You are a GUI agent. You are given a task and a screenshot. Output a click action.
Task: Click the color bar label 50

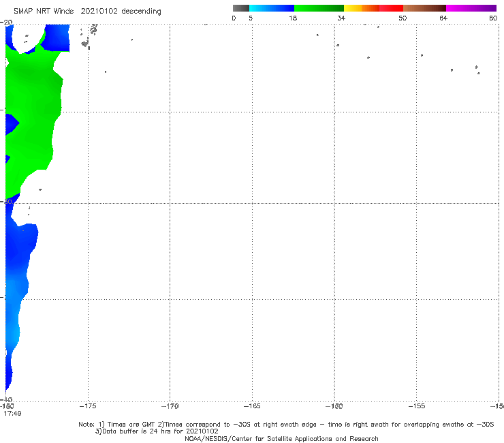(x=403, y=18)
